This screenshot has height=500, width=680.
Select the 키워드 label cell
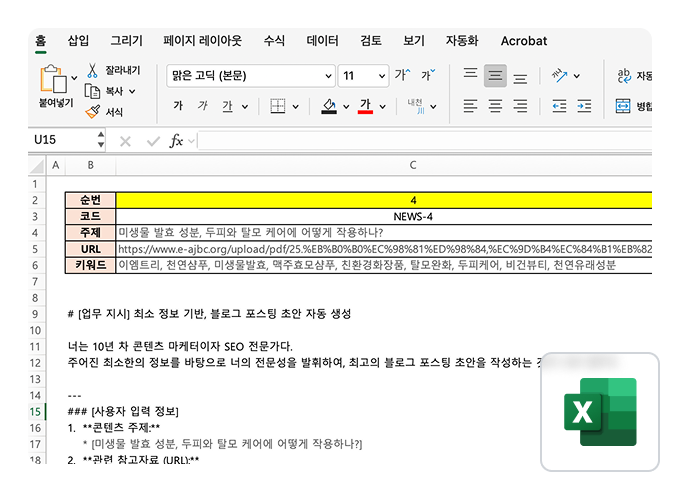point(91,265)
